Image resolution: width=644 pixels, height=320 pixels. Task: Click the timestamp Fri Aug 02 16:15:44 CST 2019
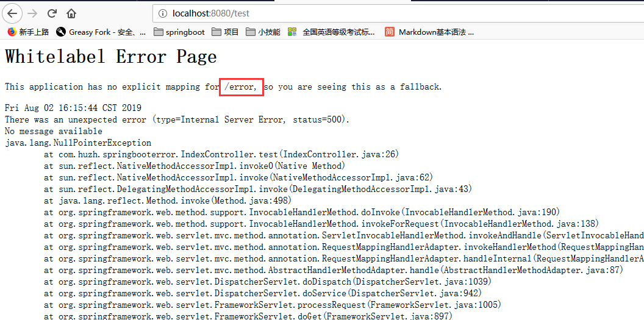[73, 108]
